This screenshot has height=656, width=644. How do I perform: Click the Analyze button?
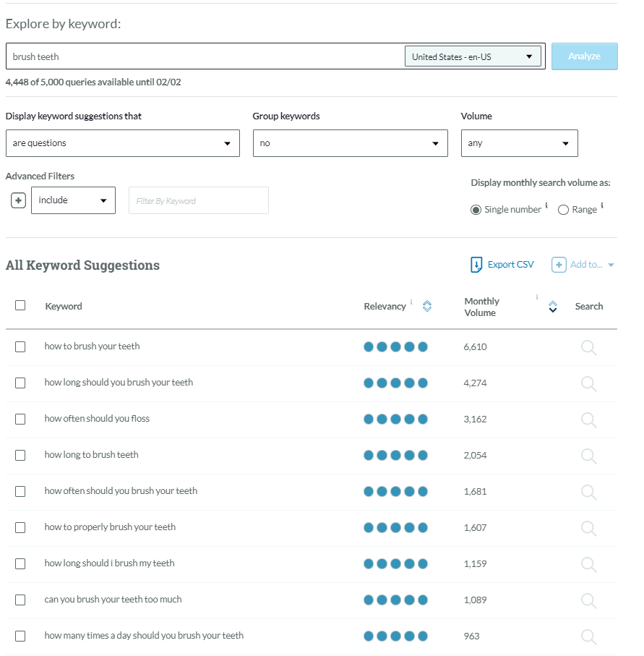tap(584, 56)
